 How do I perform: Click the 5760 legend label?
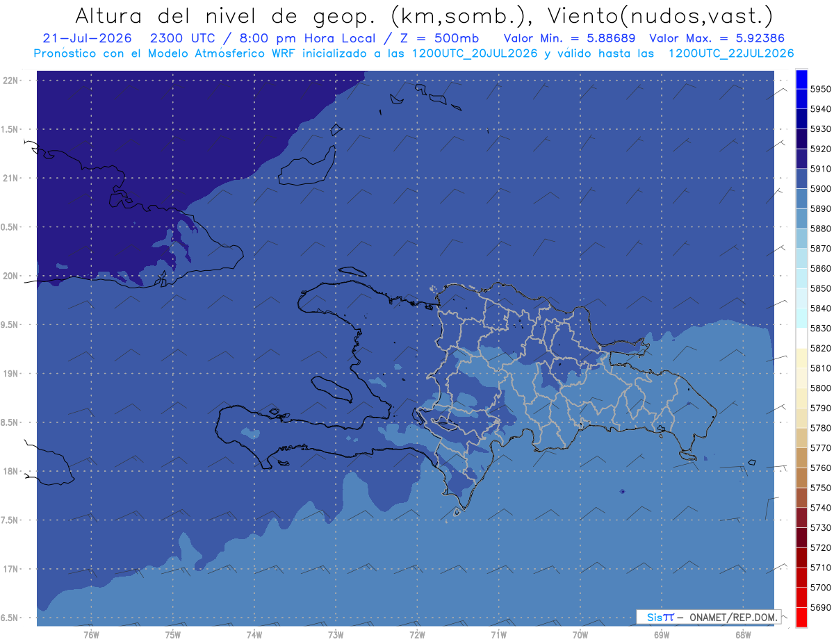820,468
